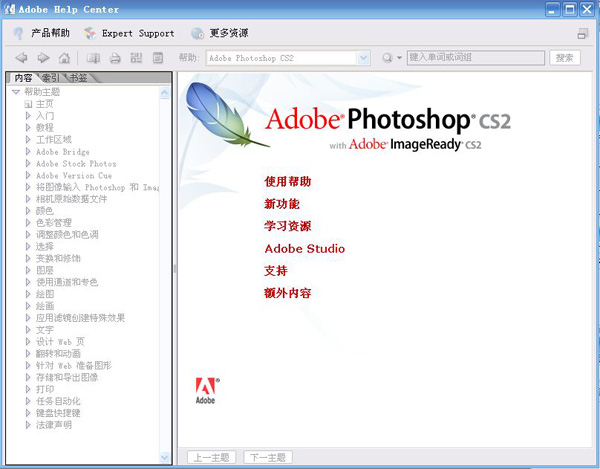Screen dimensions: 600x469
Task: Open Expert Support section
Action: pos(138,34)
